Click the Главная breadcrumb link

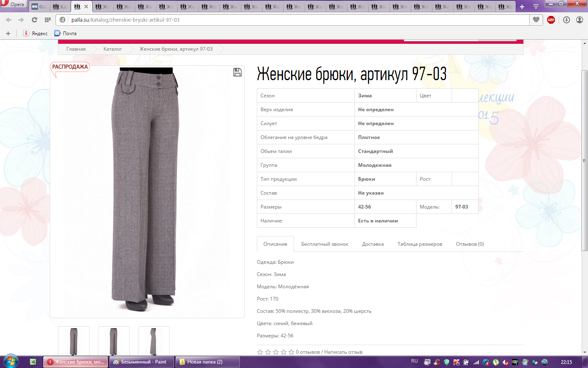click(x=76, y=49)
